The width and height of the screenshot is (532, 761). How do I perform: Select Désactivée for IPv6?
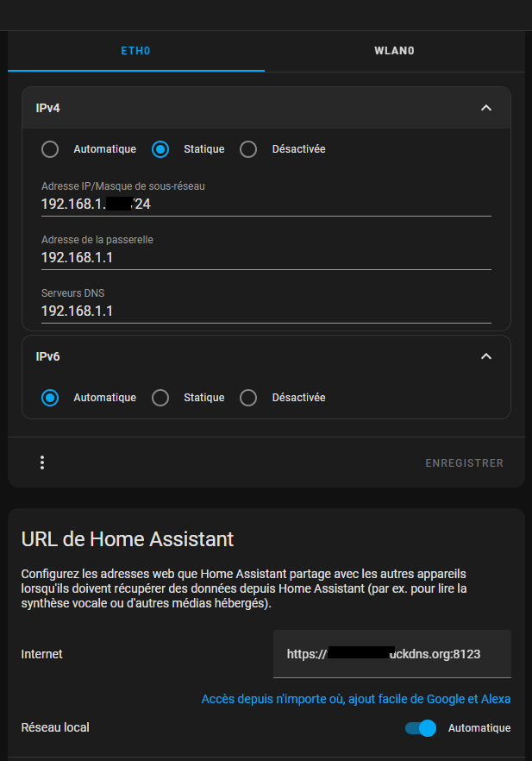click(x=248, y=398)
